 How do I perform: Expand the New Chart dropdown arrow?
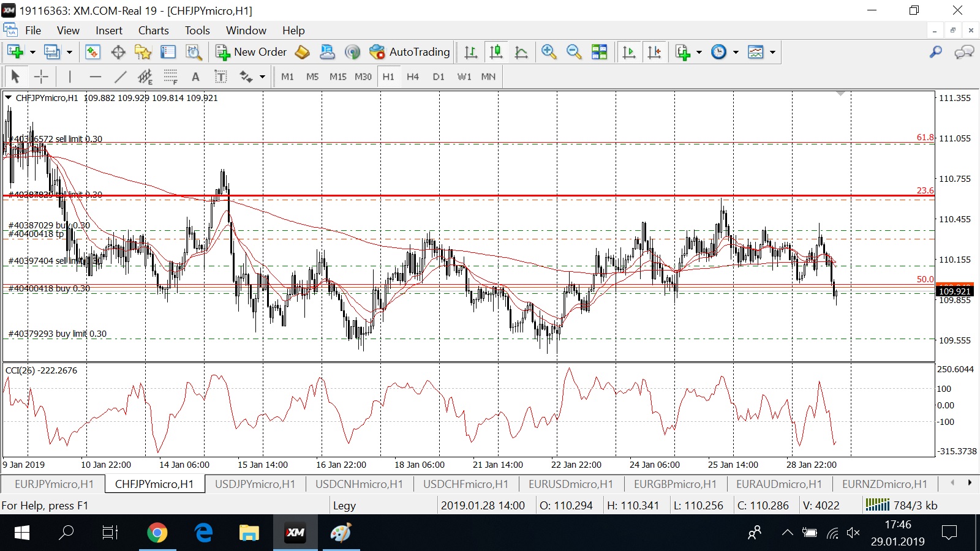pos(32,52)
